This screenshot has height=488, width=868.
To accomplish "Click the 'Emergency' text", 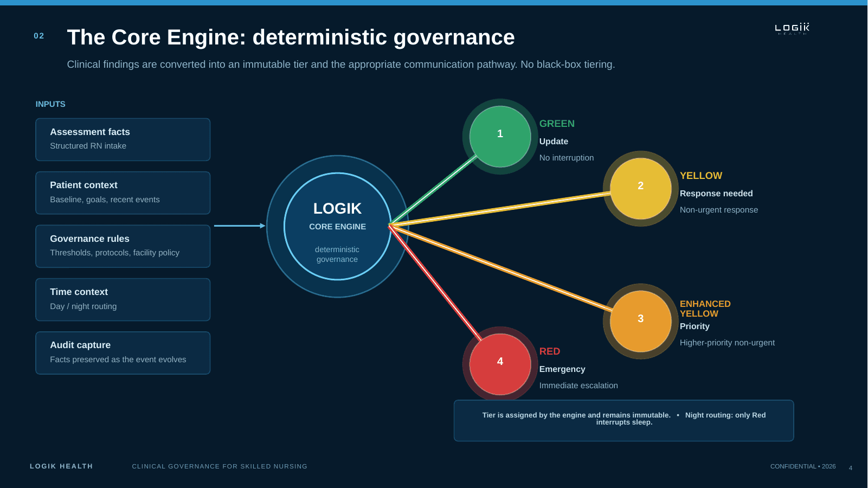I will [562, 369].
